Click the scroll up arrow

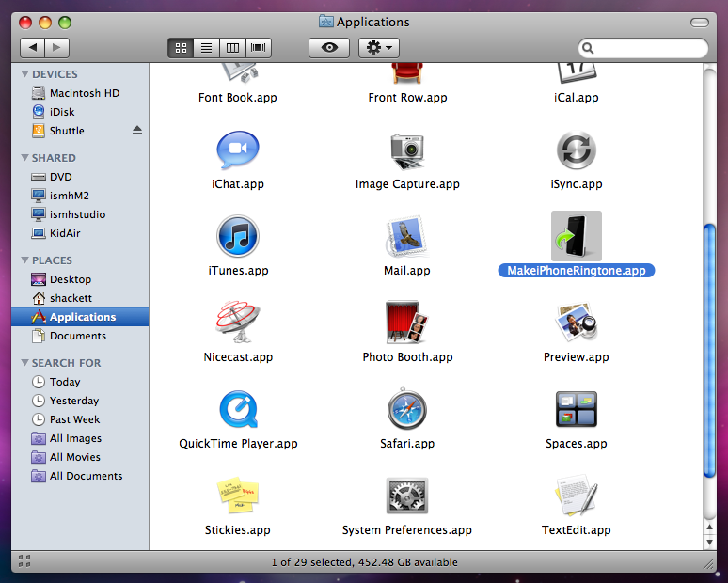[x=709, y=528]
